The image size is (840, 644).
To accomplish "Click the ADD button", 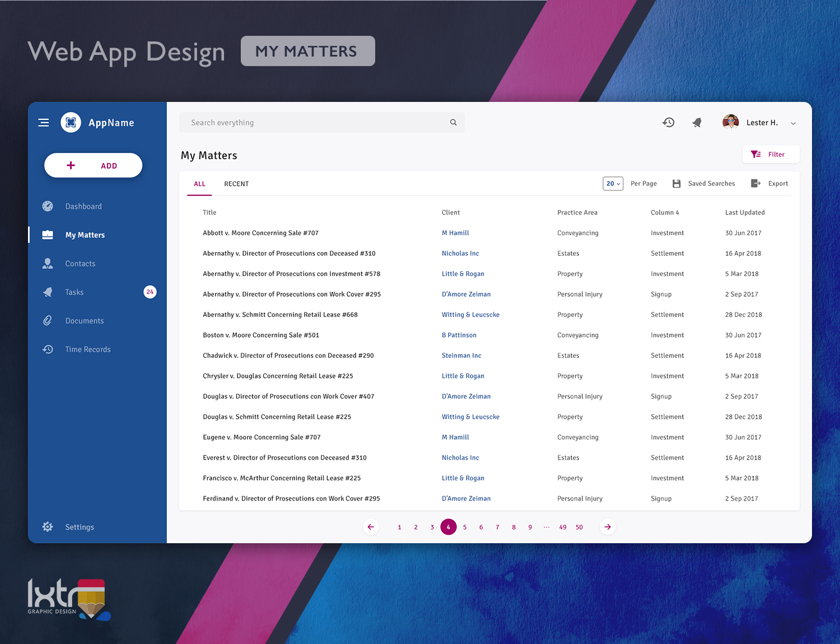I will tap(93, 165).
